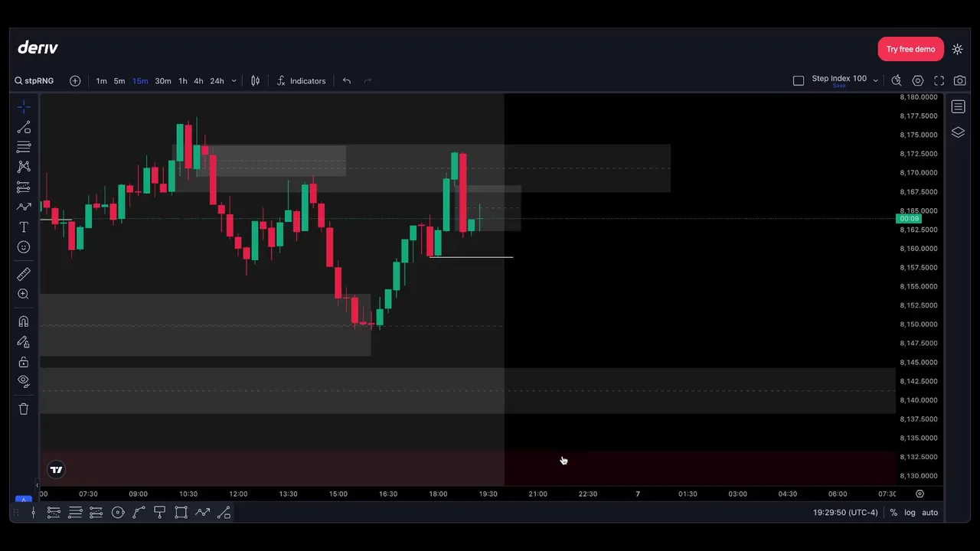
Task: Switch to the 5m timeframe
Action: pos(119,81)
